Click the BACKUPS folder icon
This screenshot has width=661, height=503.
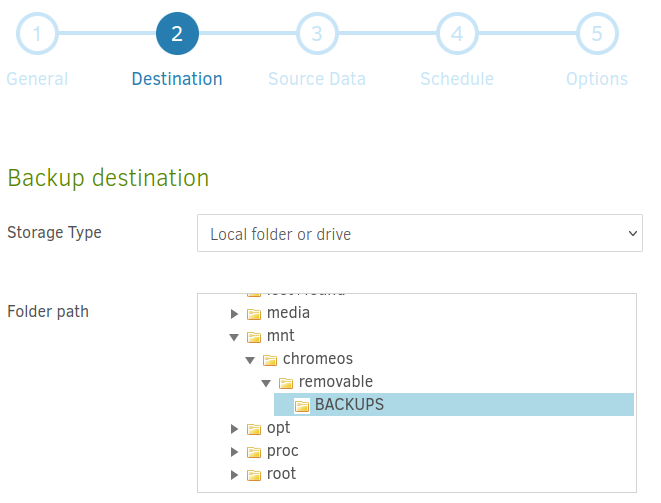(x=302, y=406)
